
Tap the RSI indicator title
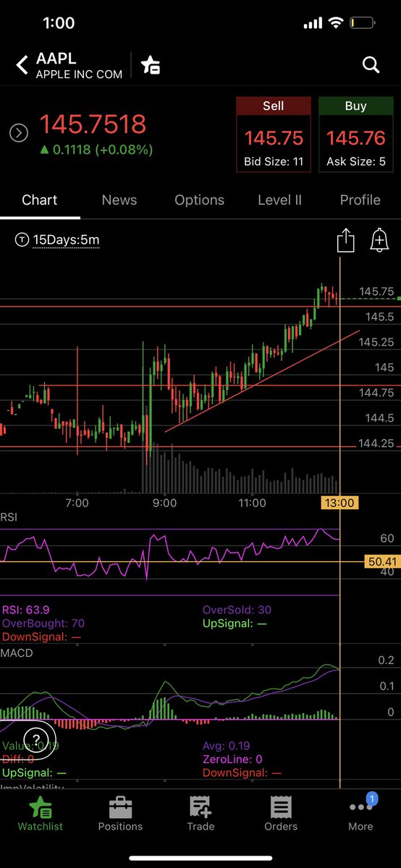9,516
